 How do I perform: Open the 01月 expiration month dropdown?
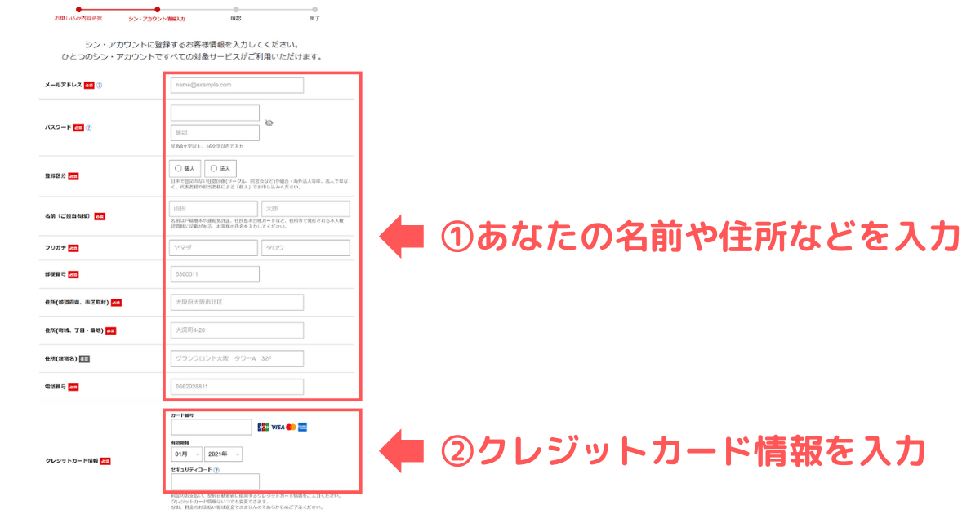pos(186,454)
